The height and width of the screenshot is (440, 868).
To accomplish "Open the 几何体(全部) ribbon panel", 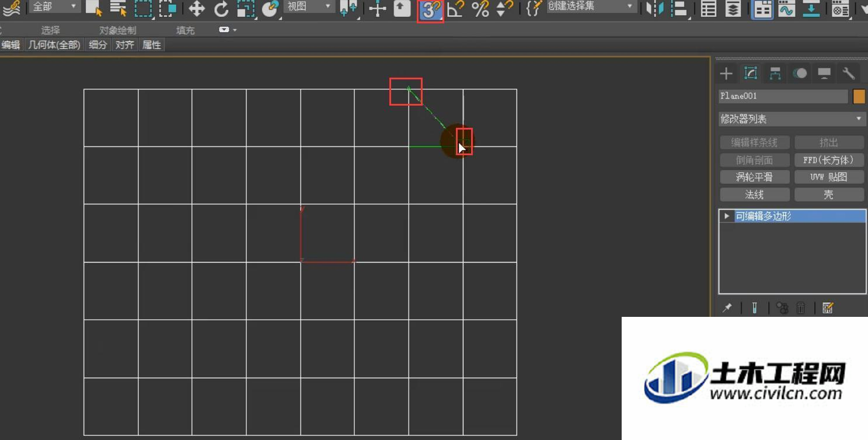I will click(x=54, y=45).
